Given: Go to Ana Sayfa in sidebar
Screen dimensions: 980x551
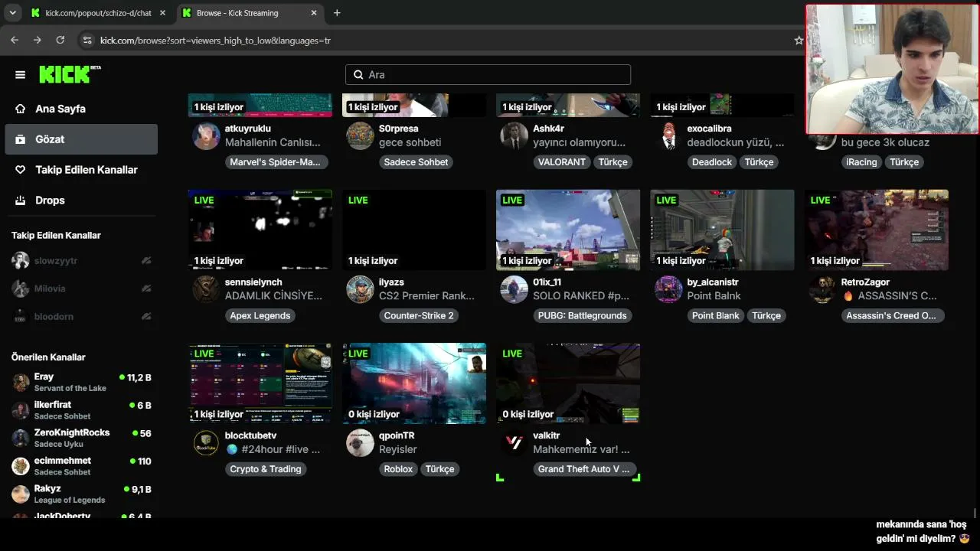Looking at the screenshot, I should pyautogui.click(x=81, y=109).
